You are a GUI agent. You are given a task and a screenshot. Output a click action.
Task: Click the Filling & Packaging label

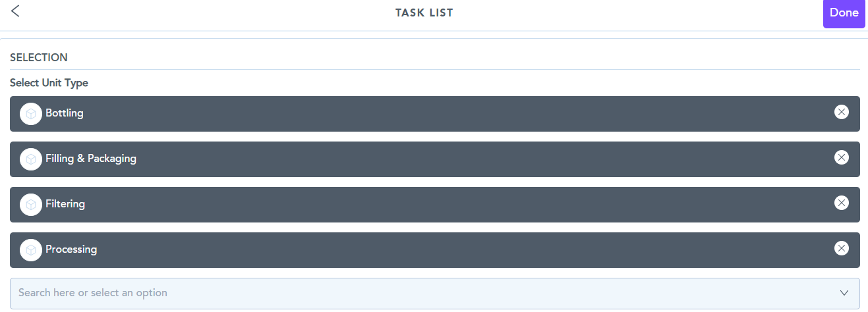91,159
